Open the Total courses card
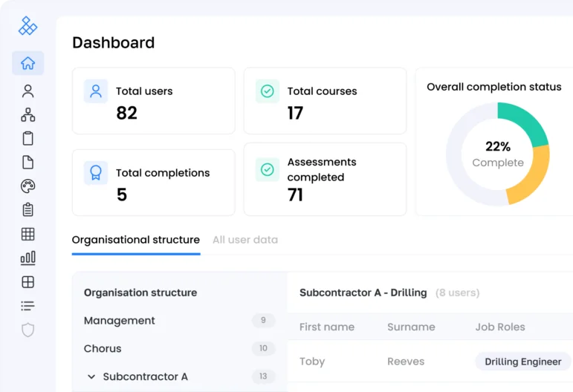 [x=325, y=101]
